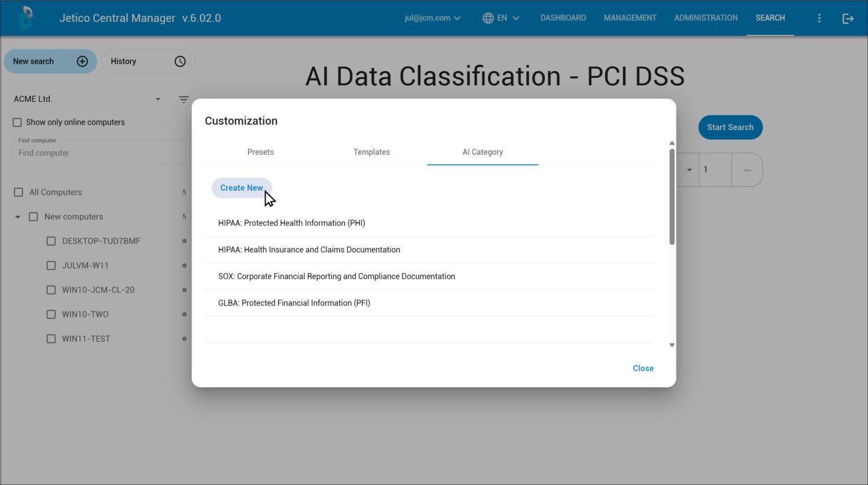Screen dimensions: 868x485
Task: Select WIN11-TEST checkbox
Action: click(51, 339)
